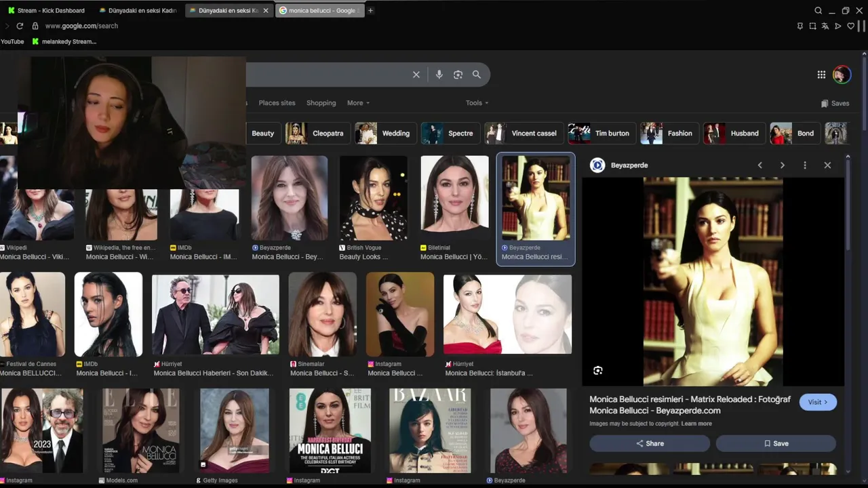Close the third Dünyadaki en seksi tab
The width and height of the screenshot is (868, 488).
coord(266,10)
